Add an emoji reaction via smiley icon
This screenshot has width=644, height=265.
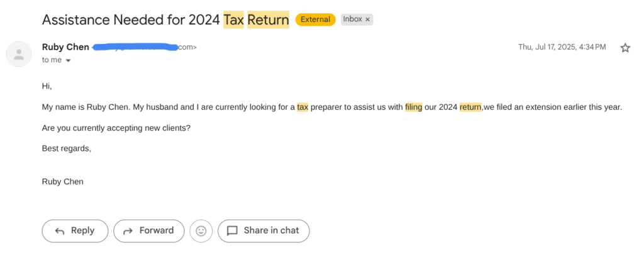(201, 231)
